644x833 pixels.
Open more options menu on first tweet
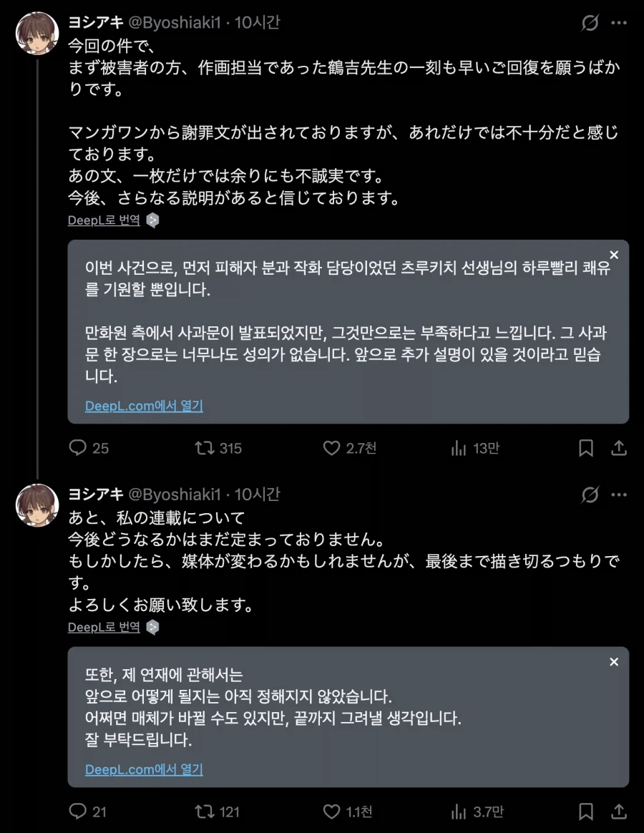tap(619, 23)
